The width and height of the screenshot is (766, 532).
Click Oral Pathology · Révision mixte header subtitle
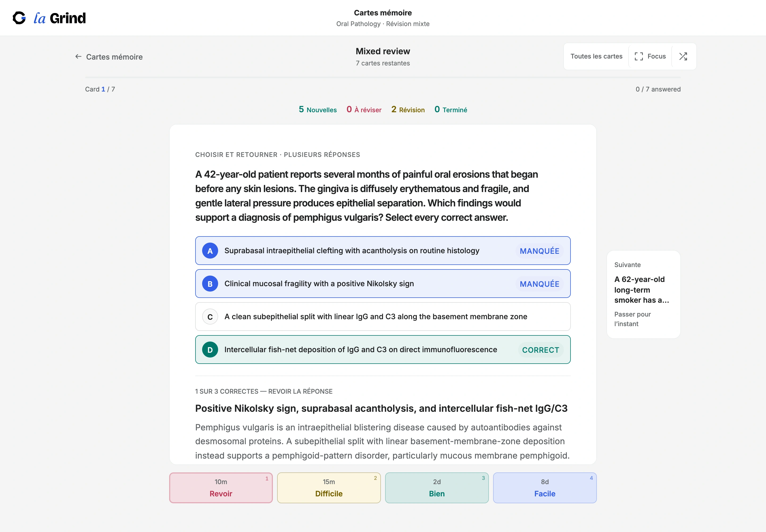[383, 24]
